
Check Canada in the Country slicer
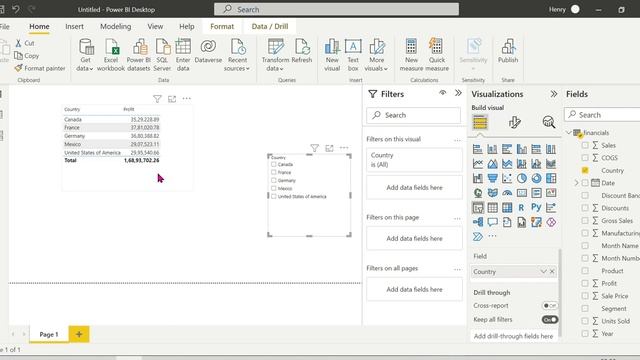274,164
